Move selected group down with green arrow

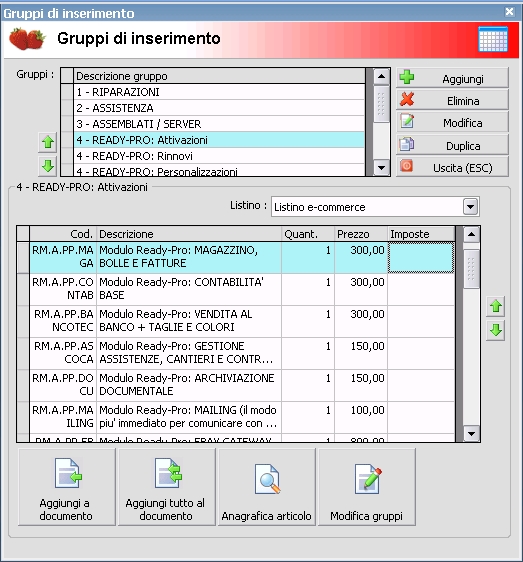pyautogui.click(x=48, y=166)
